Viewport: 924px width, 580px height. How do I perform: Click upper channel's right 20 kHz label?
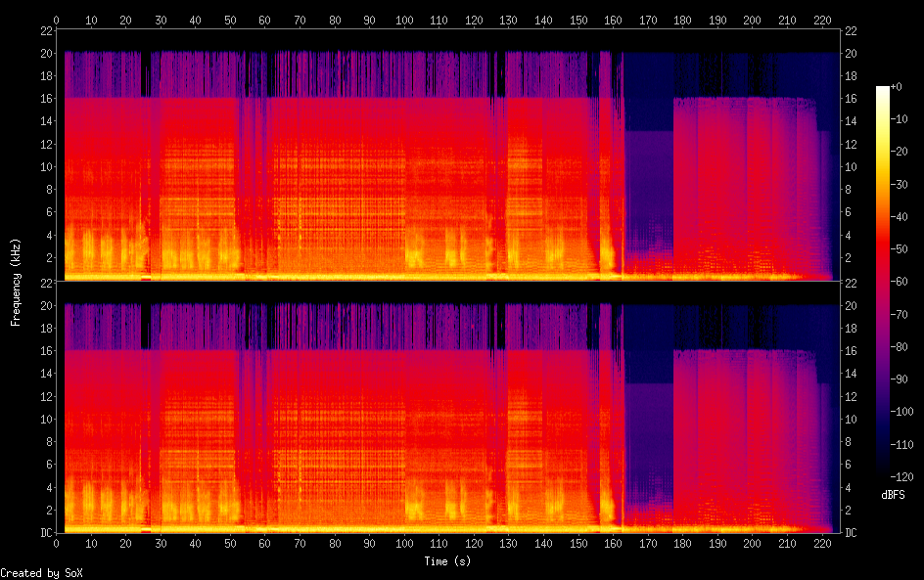[851, 53]
